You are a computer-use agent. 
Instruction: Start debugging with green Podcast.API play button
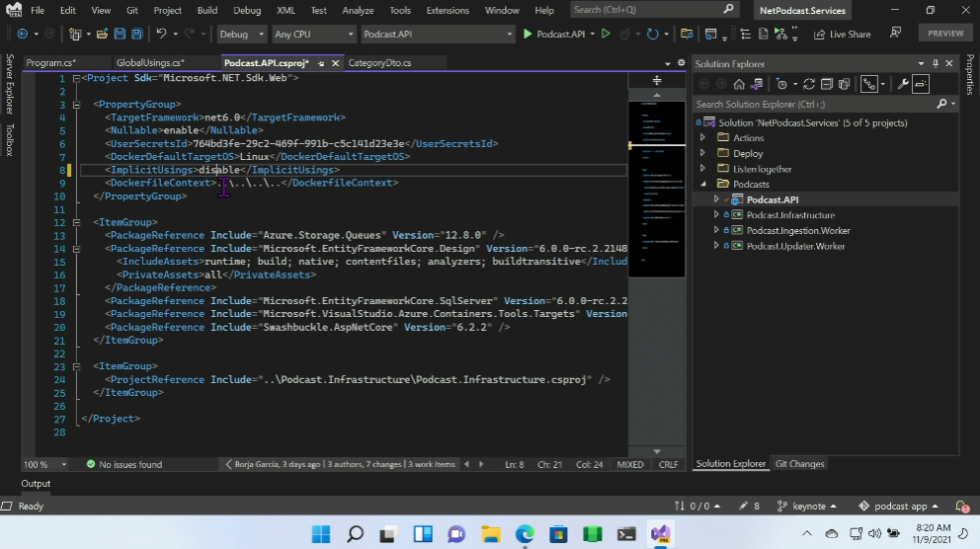[528, 34]
